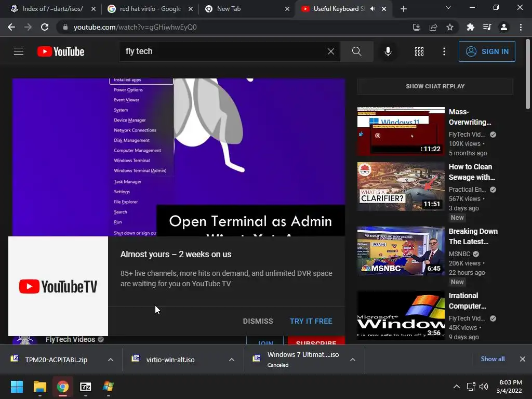Click SHOW CHAT REPLAY button
532x399 pixels.
[435, 86]
